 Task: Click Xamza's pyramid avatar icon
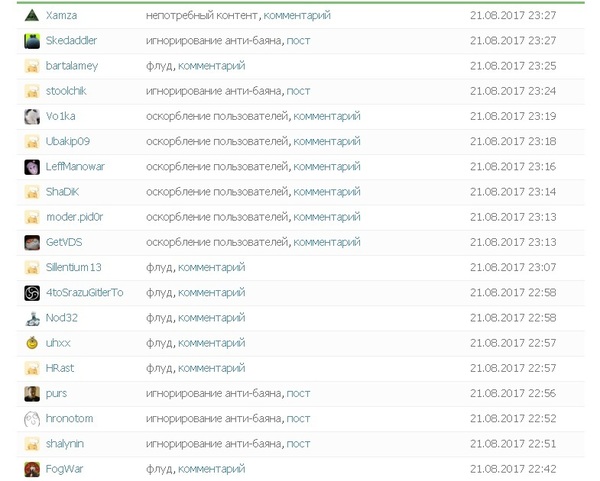click(32, 16)
